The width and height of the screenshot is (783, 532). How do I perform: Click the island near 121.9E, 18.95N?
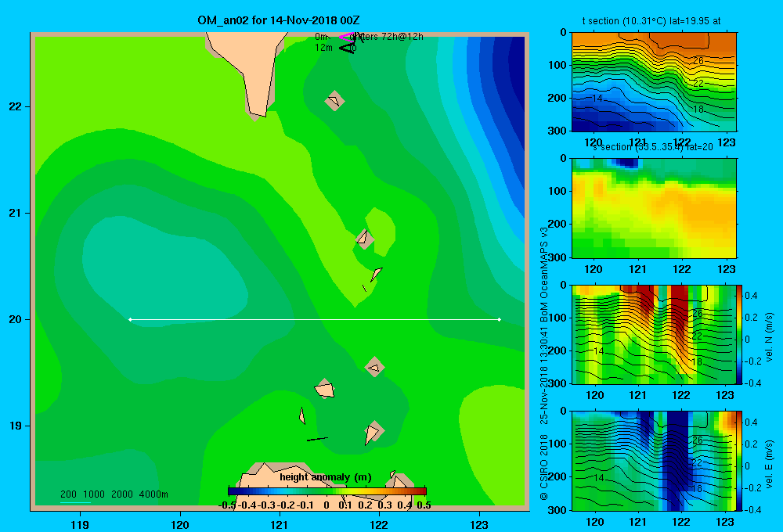[x=373, y=432]
